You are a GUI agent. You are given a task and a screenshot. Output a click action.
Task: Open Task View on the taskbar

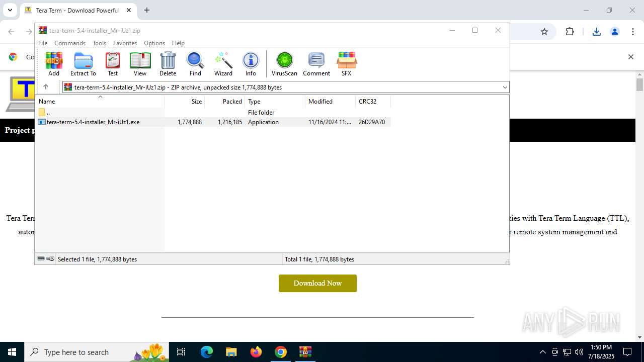[x=181, y=352]
